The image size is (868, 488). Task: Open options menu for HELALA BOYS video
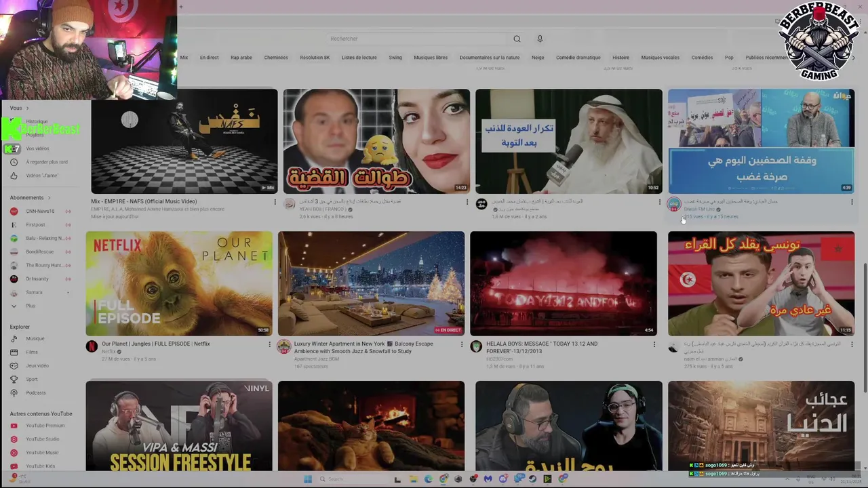[654, 344]
